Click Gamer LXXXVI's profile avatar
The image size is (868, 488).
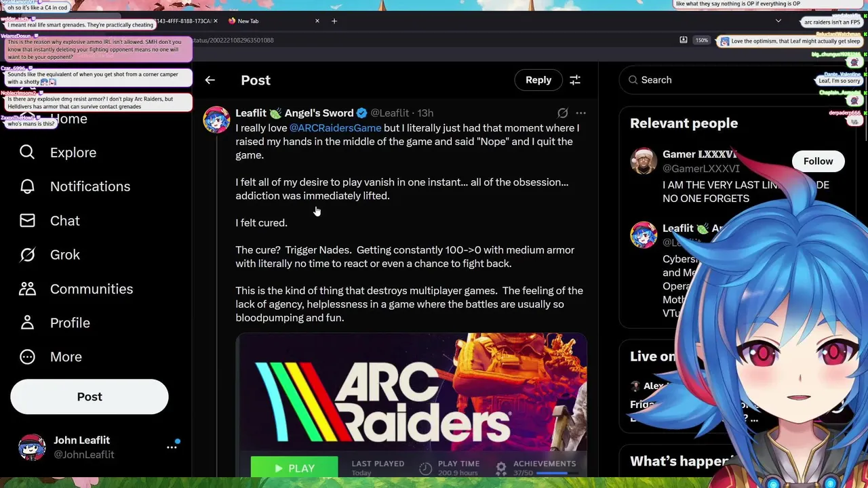pyautogui.click(x=644, y=161)
